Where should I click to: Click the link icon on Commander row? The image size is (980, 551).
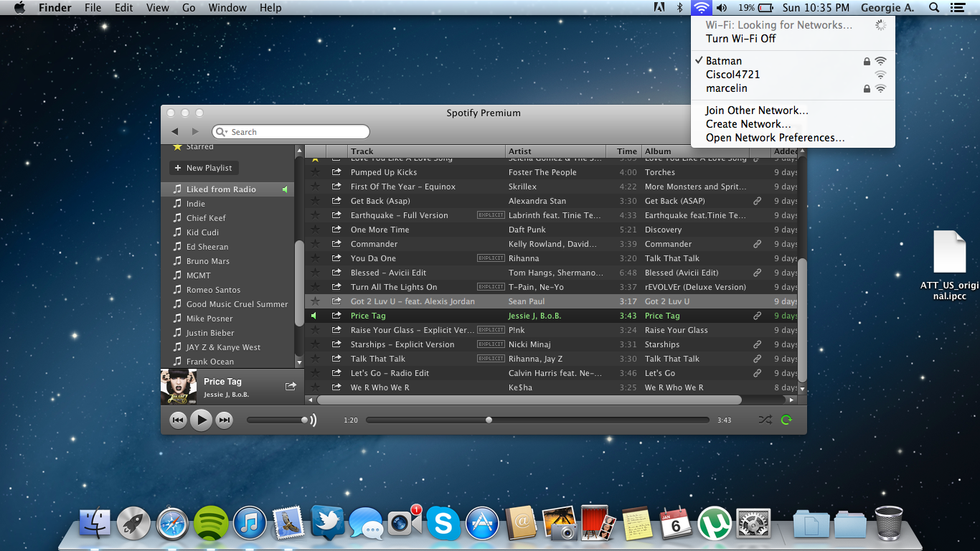[x=757, y=244]
